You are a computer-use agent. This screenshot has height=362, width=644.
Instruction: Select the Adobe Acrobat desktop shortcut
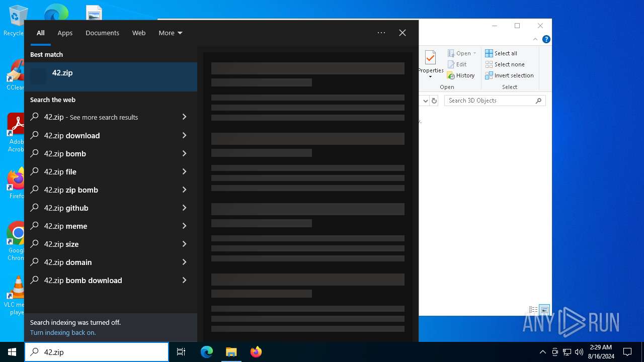[15, 133]
